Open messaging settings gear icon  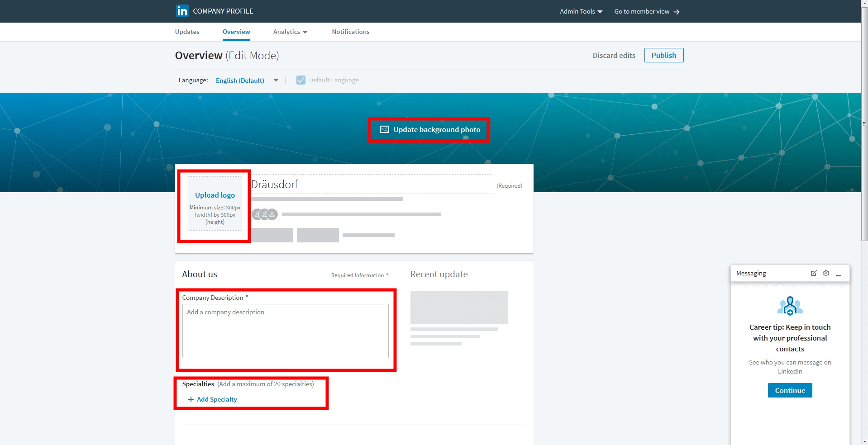pos(826,273)
